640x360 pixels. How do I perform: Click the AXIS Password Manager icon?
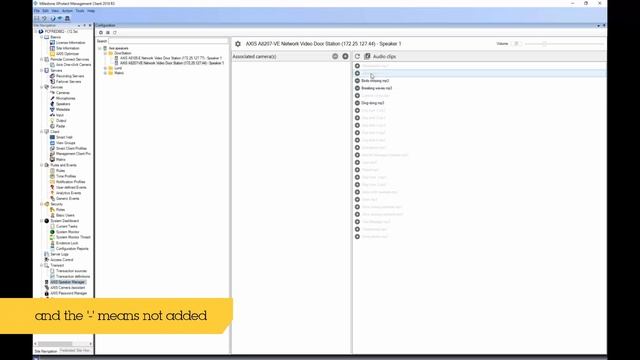(47, 293)
